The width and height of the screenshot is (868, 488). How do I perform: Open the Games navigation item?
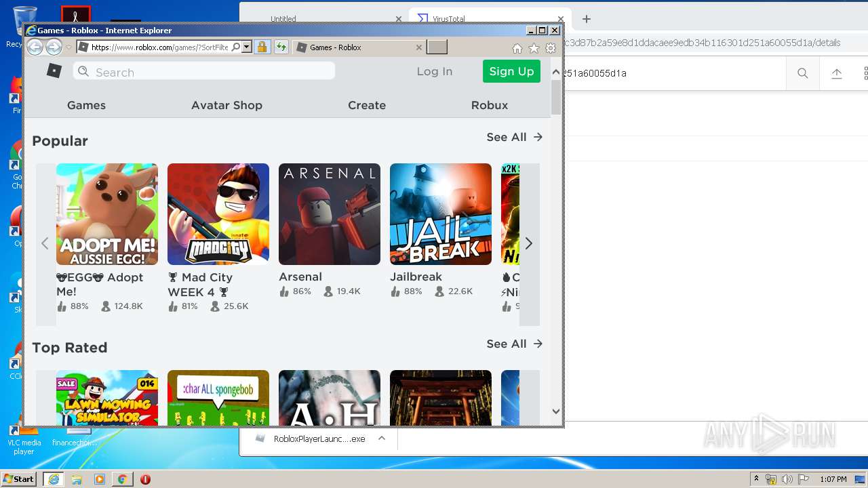click(x=86, y=105)
